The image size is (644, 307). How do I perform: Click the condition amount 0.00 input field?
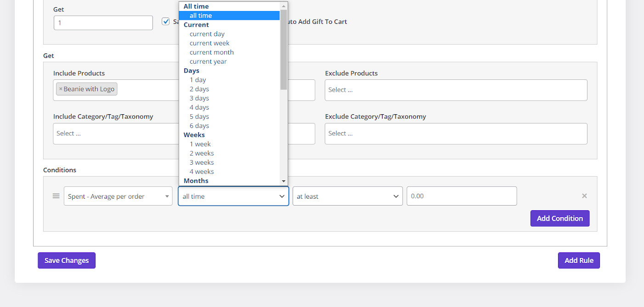[x=461, y=196]
